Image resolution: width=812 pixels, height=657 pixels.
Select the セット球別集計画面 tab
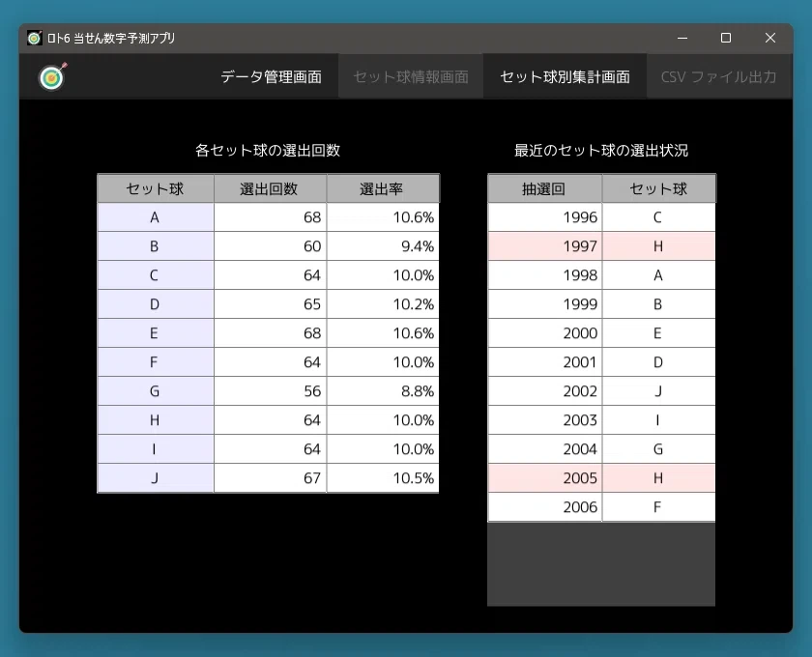coord(565,76)
